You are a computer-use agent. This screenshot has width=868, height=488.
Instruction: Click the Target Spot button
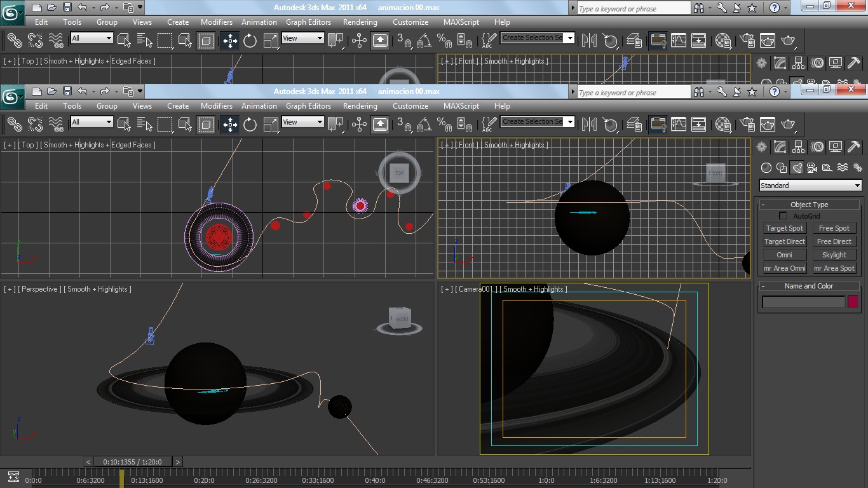click(x=785, y=228)
